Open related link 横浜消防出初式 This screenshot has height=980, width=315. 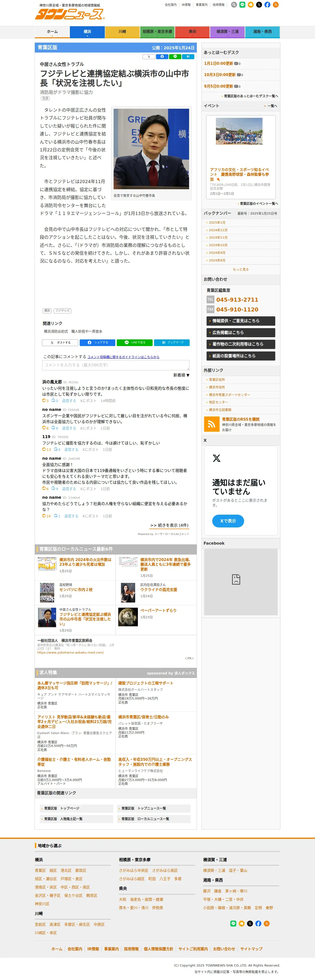pos(73,331)
